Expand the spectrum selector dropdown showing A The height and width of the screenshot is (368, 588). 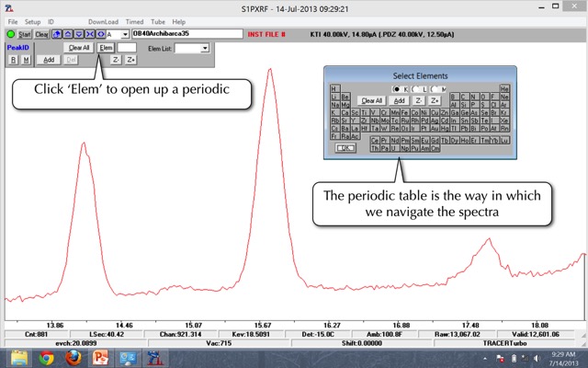(124, 34)
